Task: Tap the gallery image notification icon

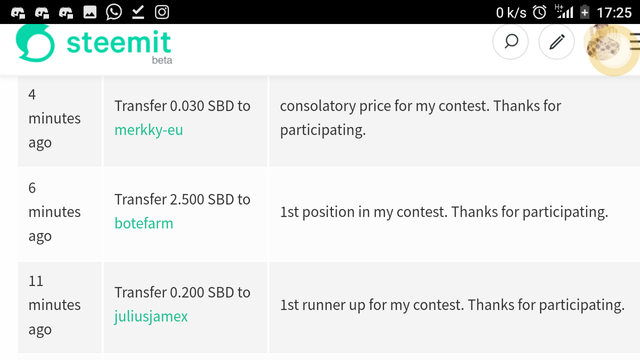Action: pos(90,12)
